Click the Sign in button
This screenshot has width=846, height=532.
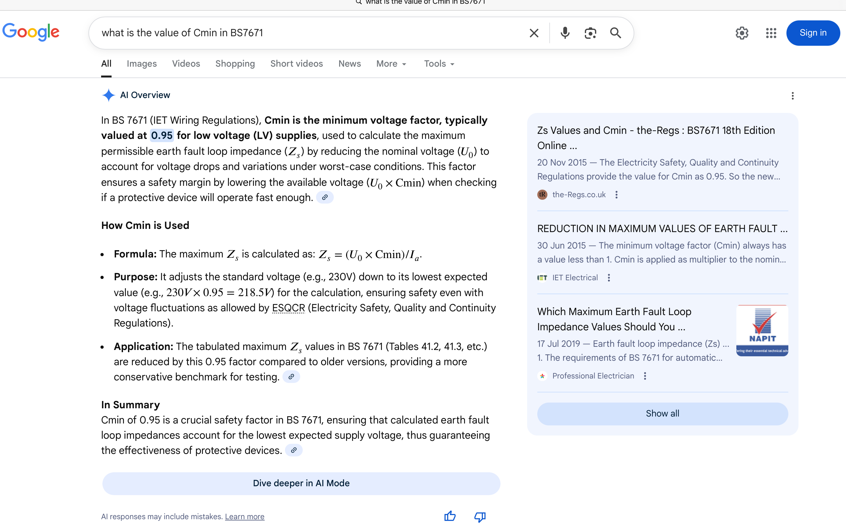[x=813, y=33]
